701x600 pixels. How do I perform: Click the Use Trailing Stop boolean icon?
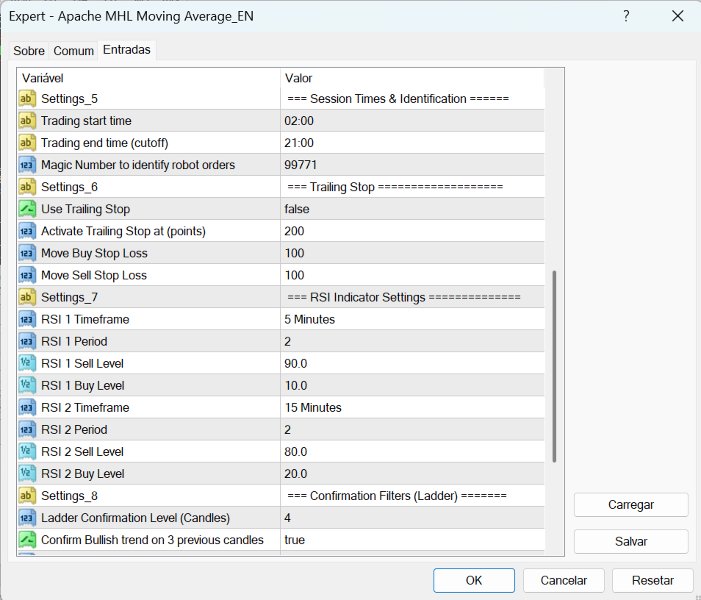point(27,209)
